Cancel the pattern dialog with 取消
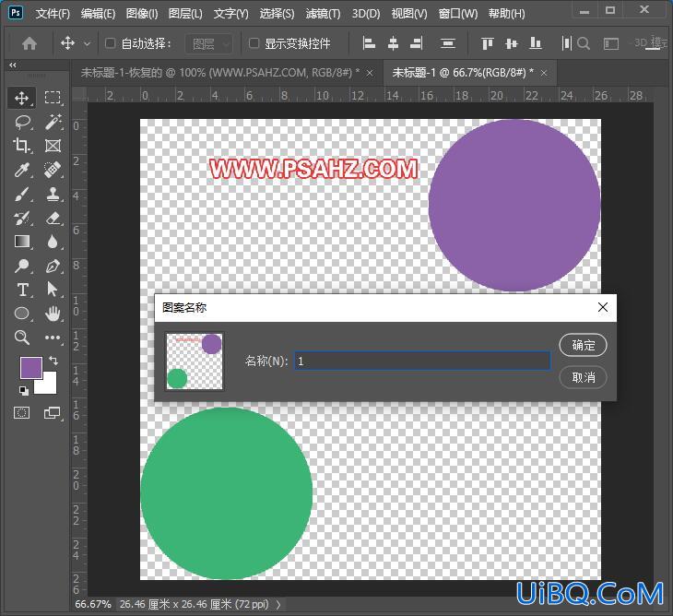 coord(584,377)
